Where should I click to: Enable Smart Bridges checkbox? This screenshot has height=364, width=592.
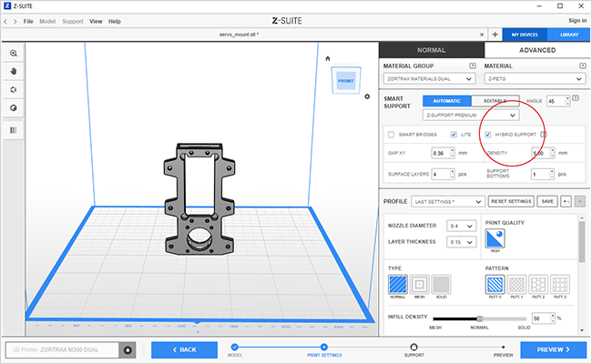coord(391,135)
